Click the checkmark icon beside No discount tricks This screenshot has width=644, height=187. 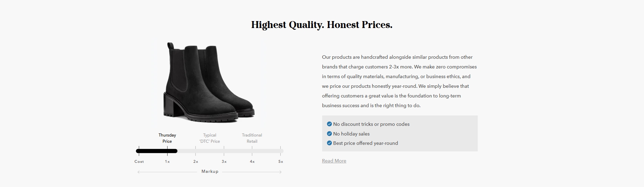(329, 124)
